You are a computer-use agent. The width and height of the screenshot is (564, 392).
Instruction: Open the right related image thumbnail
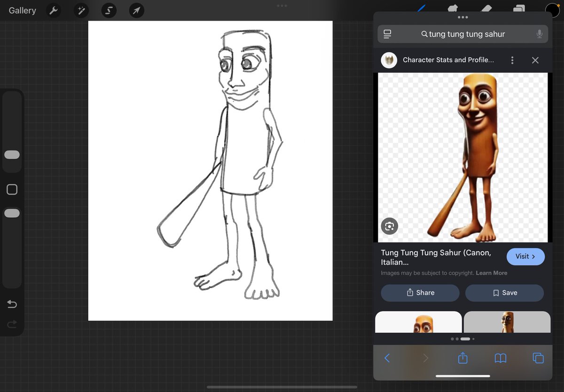point(507,322)
